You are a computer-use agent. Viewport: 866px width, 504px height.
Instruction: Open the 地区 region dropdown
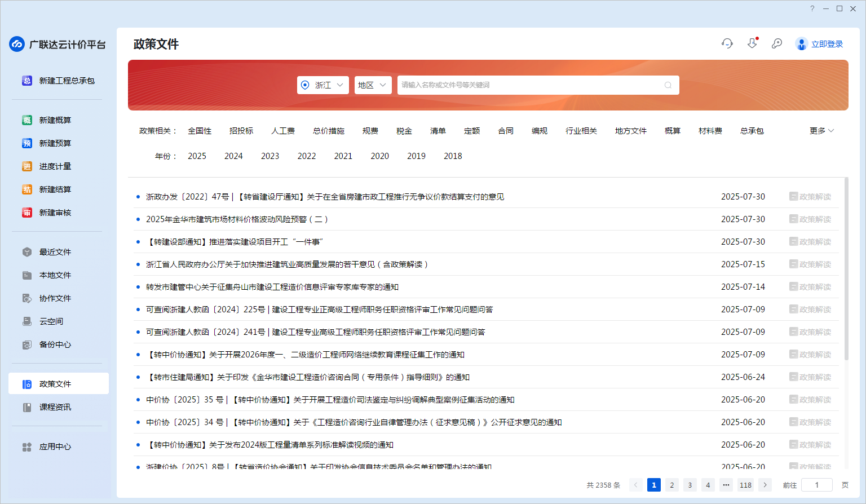(x=373, y=85)
